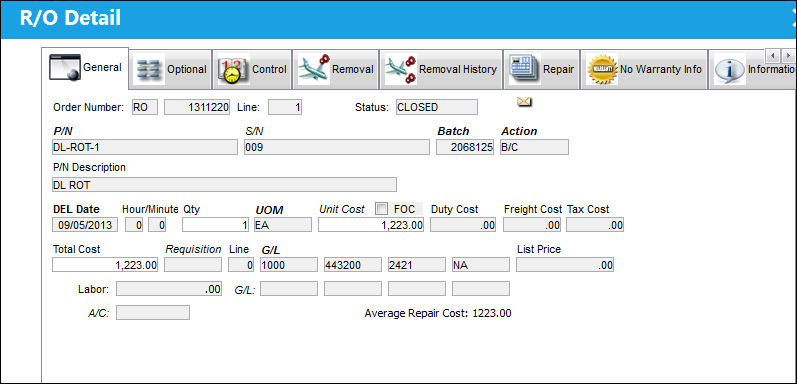Click the Qty input field
797x384 pixels.
coord(216,225)
